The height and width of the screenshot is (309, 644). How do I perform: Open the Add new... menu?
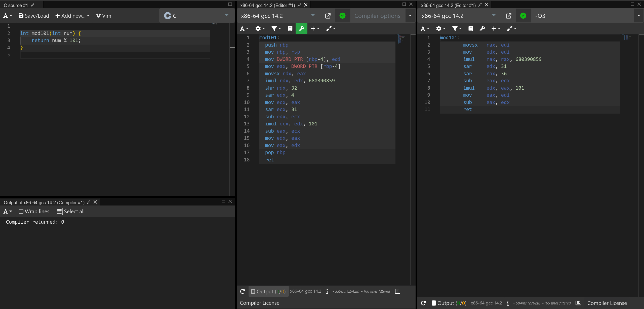coord(72,16)
